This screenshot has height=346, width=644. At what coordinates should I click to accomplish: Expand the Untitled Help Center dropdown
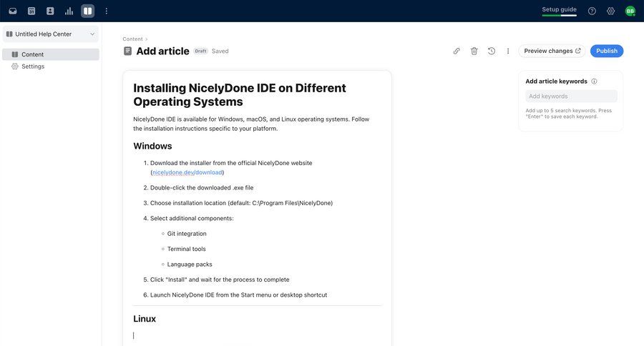coord(51,34)
